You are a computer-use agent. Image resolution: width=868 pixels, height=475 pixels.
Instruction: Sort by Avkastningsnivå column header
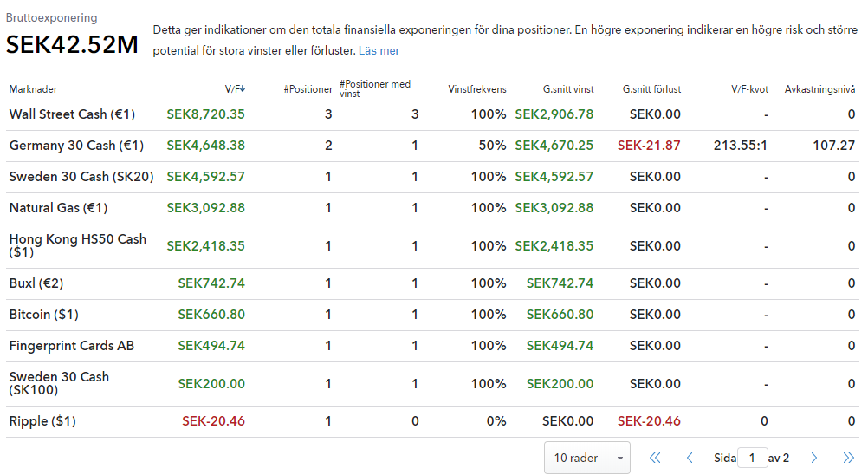[x=819, y=89]
